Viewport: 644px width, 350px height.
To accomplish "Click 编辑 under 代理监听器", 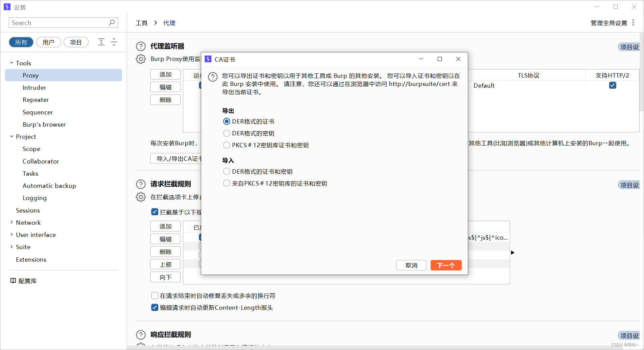I will coord(165,87).
